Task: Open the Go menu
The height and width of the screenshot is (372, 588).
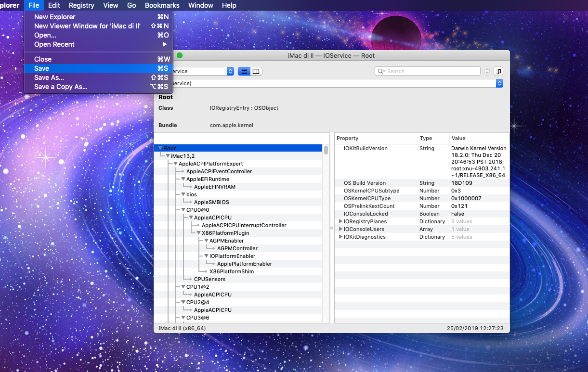Action: [x=131, y=5]
